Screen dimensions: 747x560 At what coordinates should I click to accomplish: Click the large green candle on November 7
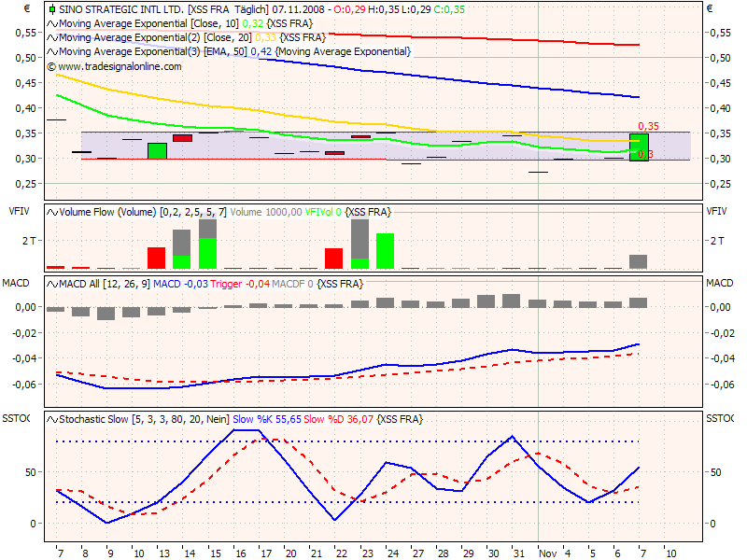coord(639,147)
